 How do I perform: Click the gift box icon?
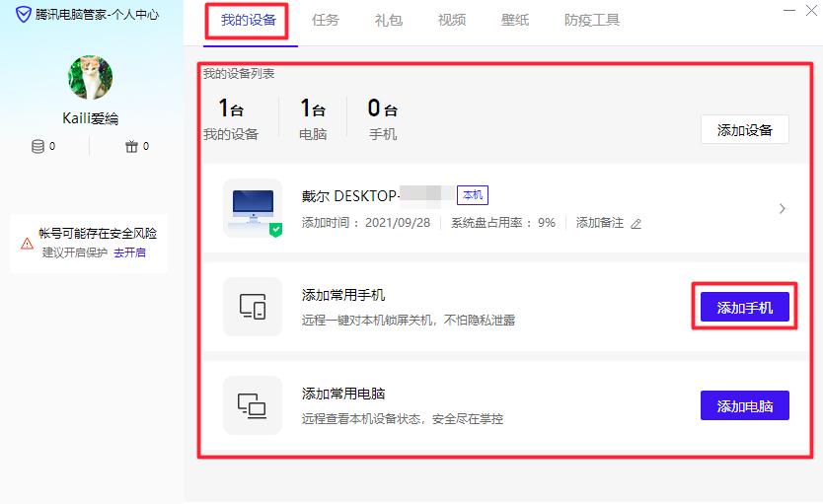tap(131, 146)
